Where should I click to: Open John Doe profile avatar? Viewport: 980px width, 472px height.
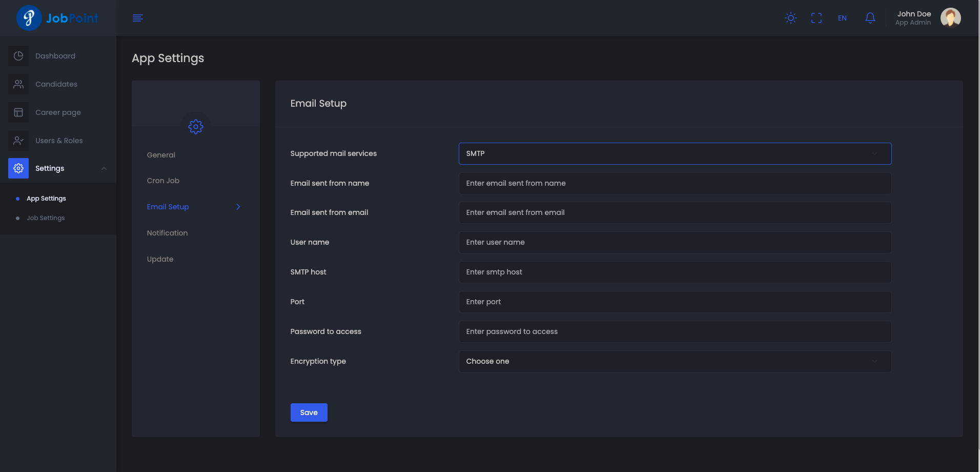pos(950,18)
